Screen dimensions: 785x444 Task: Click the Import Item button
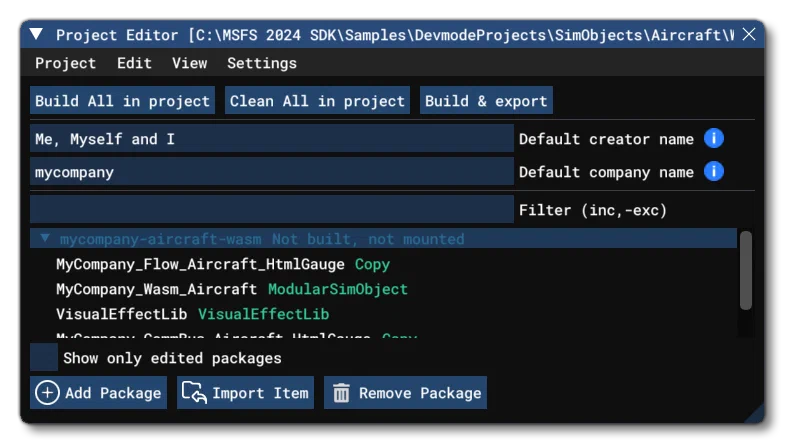tap(245, 392)
